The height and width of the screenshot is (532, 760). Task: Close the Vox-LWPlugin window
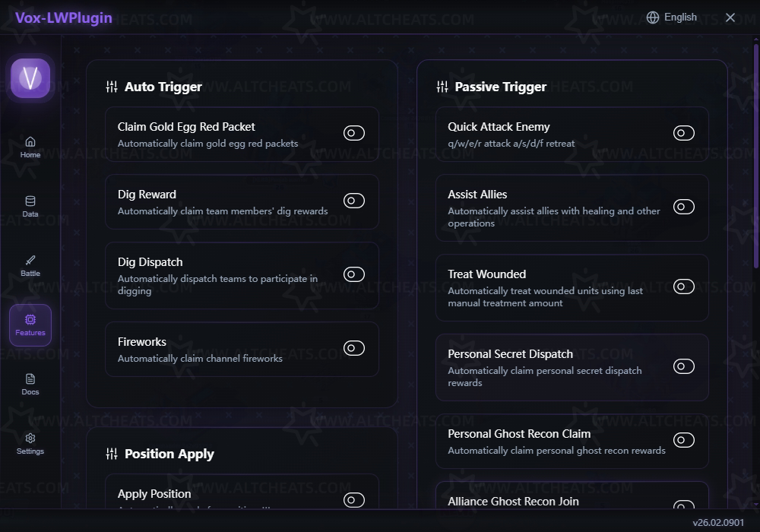click(730, 17)
